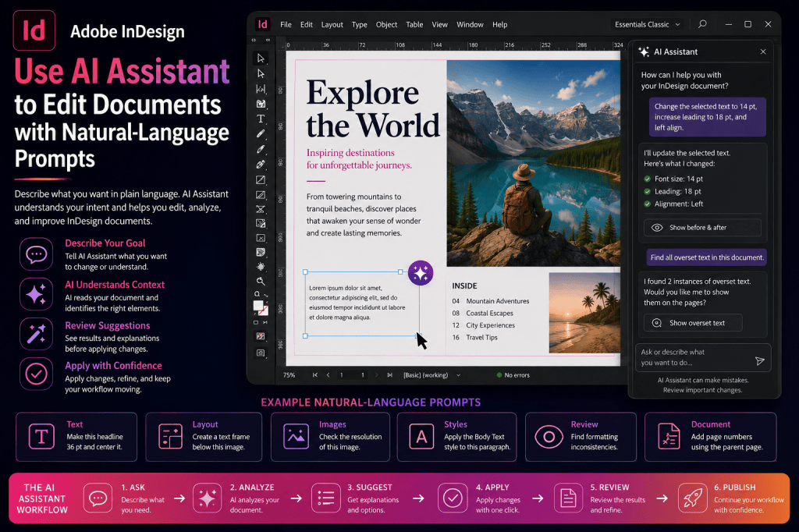This screenshot has width=799, height=532.
Task: Click the Styles example prompt card
Action: pos(456,437)
